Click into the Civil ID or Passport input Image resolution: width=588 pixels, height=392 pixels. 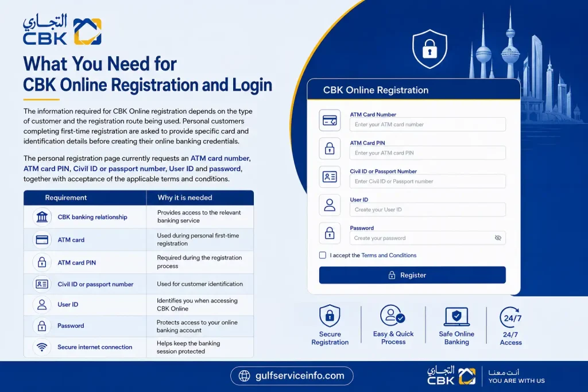[x=427, y=181]
